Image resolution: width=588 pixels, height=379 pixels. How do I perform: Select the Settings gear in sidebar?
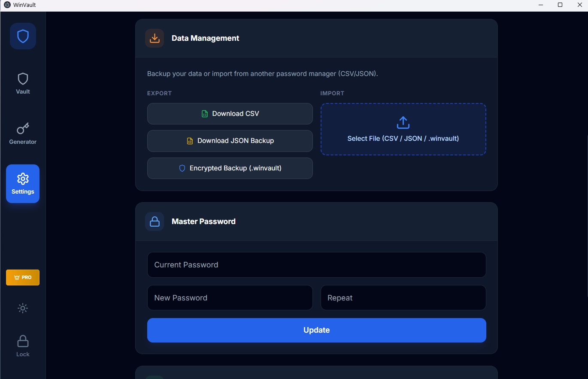[x=23, y=183]
